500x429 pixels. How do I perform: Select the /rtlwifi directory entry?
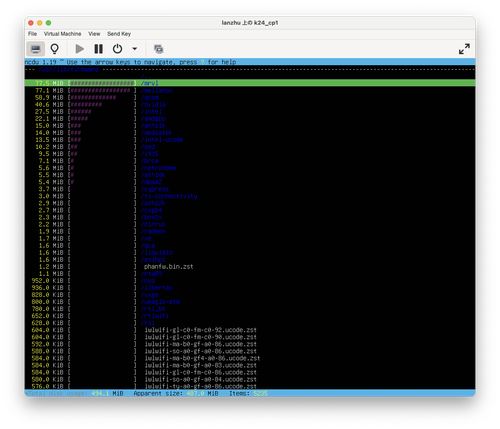click(x=155, y=316)
